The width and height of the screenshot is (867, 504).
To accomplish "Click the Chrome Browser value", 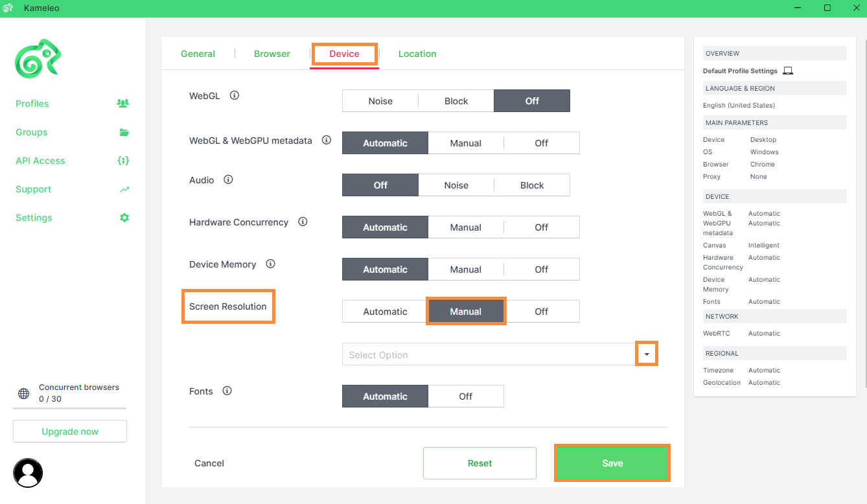I will (x=763, y=164).
